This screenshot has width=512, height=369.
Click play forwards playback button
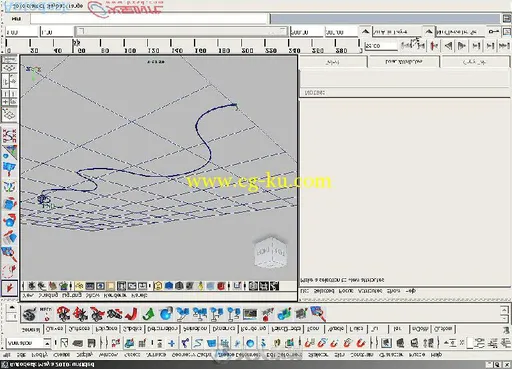pos(462,46)
